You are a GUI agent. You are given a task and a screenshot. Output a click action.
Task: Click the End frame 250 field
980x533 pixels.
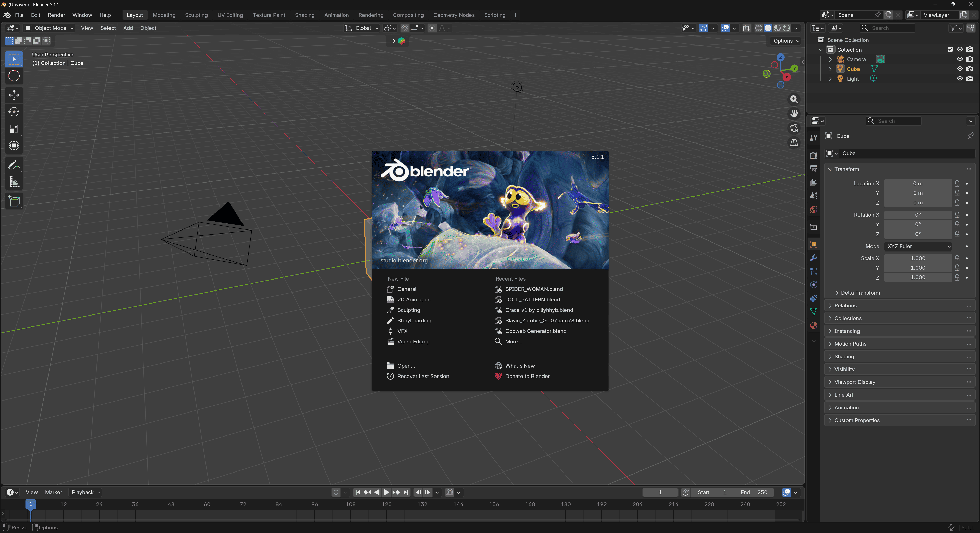(754, 492)
